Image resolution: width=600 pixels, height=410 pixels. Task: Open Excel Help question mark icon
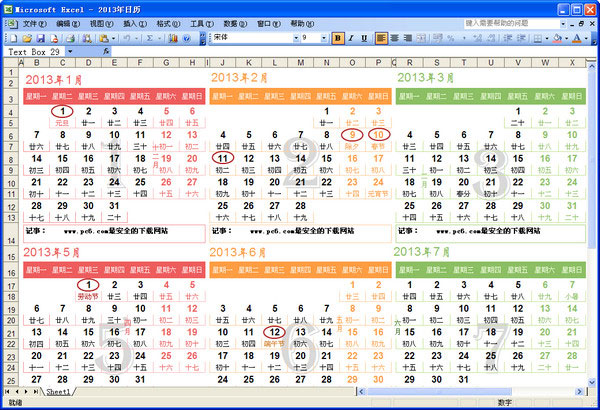coord(186,38)
